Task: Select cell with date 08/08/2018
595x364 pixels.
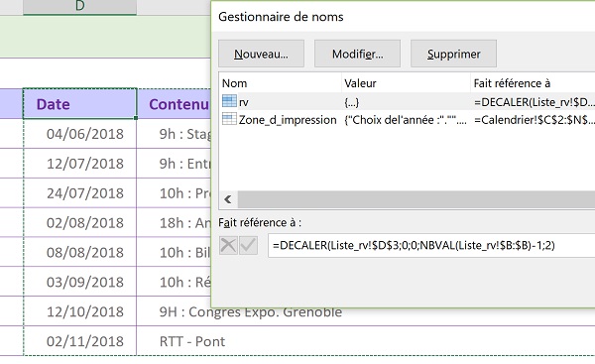Action: [79, 252]
